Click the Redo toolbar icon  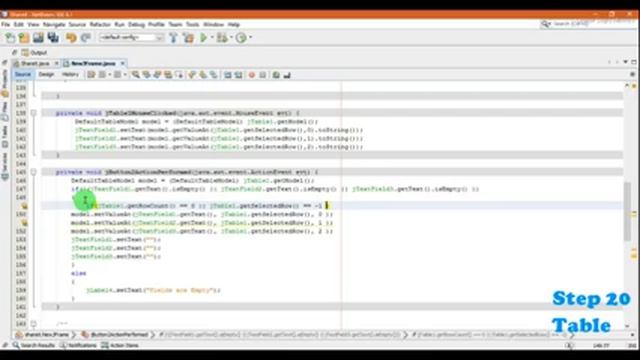(x=85, y=38)
